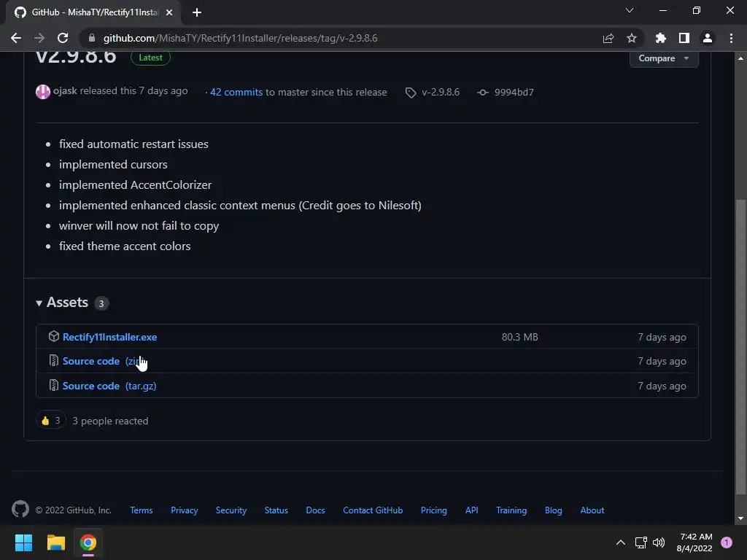View site info via padlock icon
The image size is (747, 560).
pyautogui.click(x=92, y=38)
